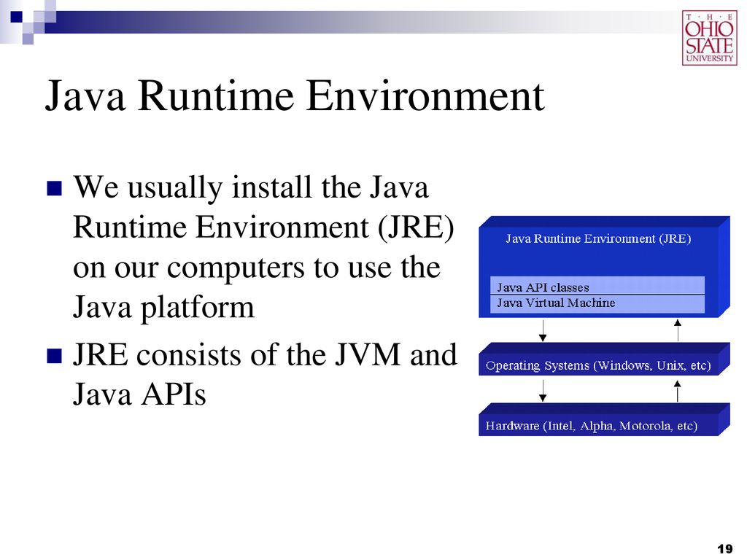The image size is (747, 560).
Task: Click the words 'Java platform' in first bullet
Action: 163,308
